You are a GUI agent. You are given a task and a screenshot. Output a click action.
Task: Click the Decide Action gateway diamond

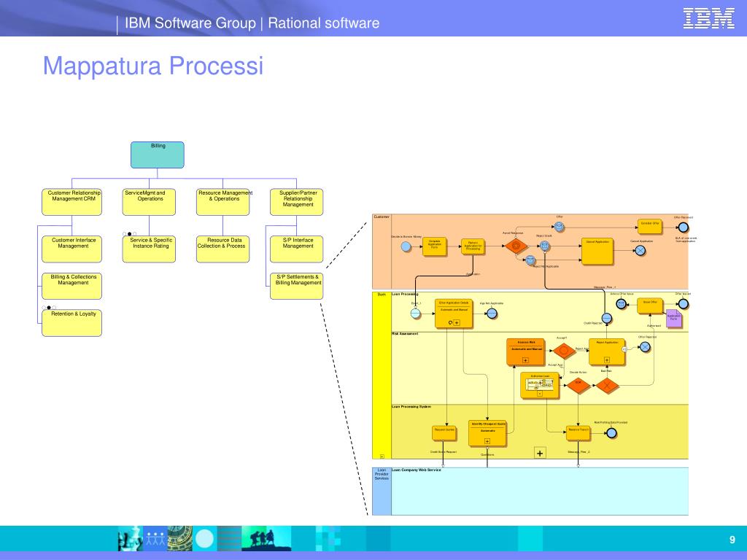coord(578,385)
